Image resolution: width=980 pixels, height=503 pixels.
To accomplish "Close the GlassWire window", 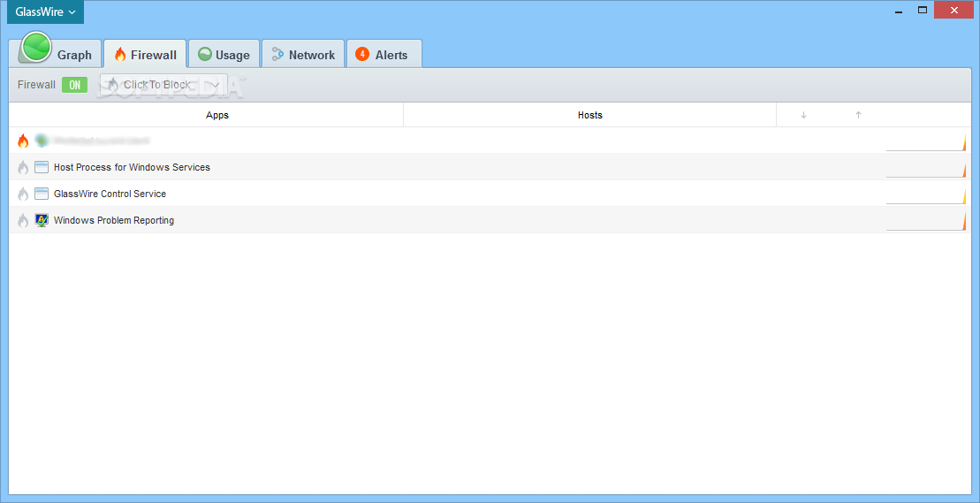I will tap(954, 10).
